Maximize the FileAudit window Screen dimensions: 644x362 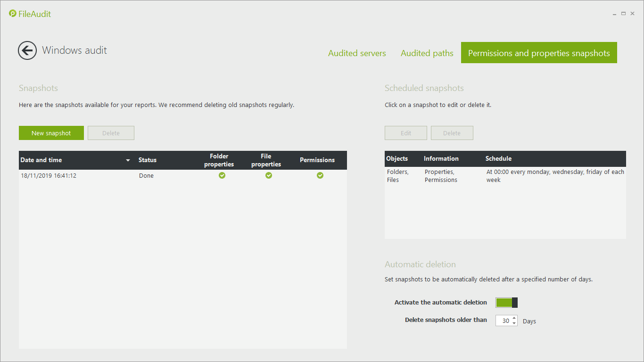point(623,14)
